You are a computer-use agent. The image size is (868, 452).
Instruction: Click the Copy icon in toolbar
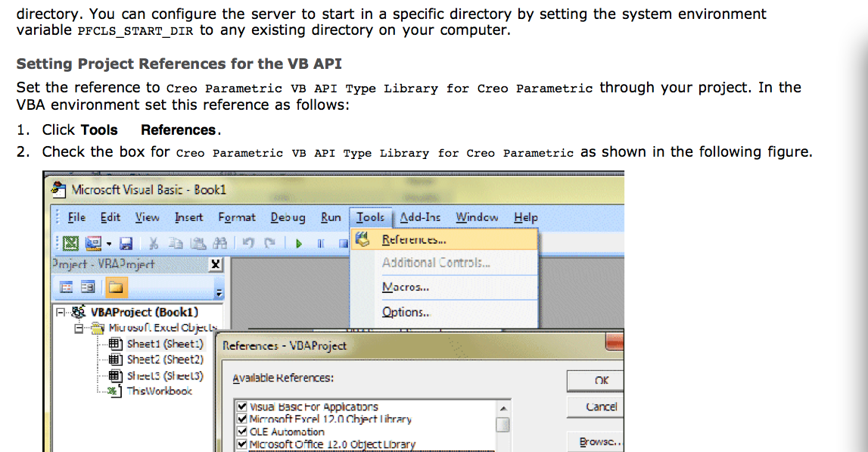coord(176,243)
